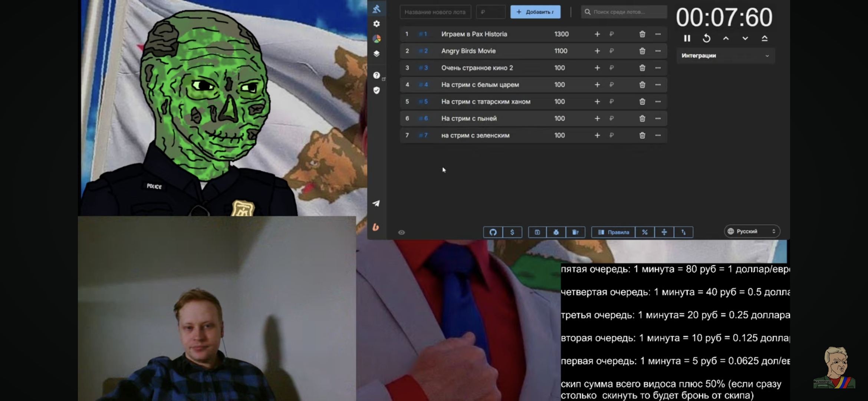
Task: Click the Telegram paper plane icon
Action: (376, 203)
